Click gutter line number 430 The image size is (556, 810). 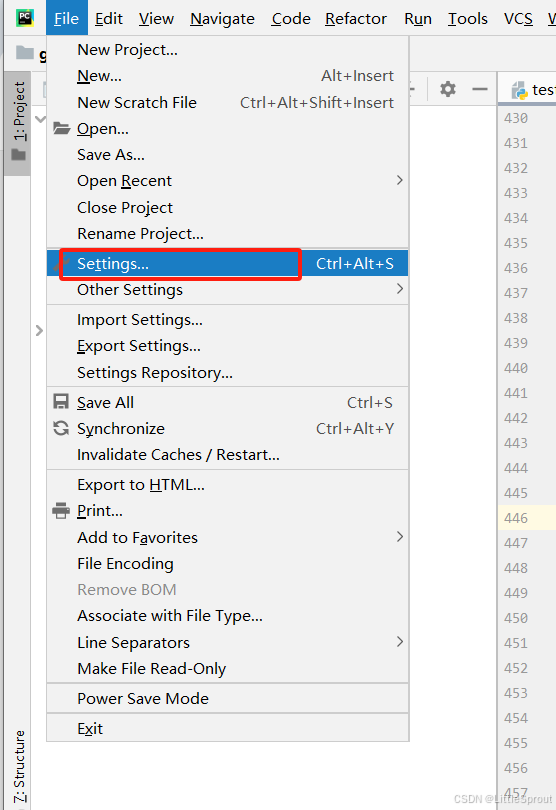pyautogui.click(x=516, y=118)
